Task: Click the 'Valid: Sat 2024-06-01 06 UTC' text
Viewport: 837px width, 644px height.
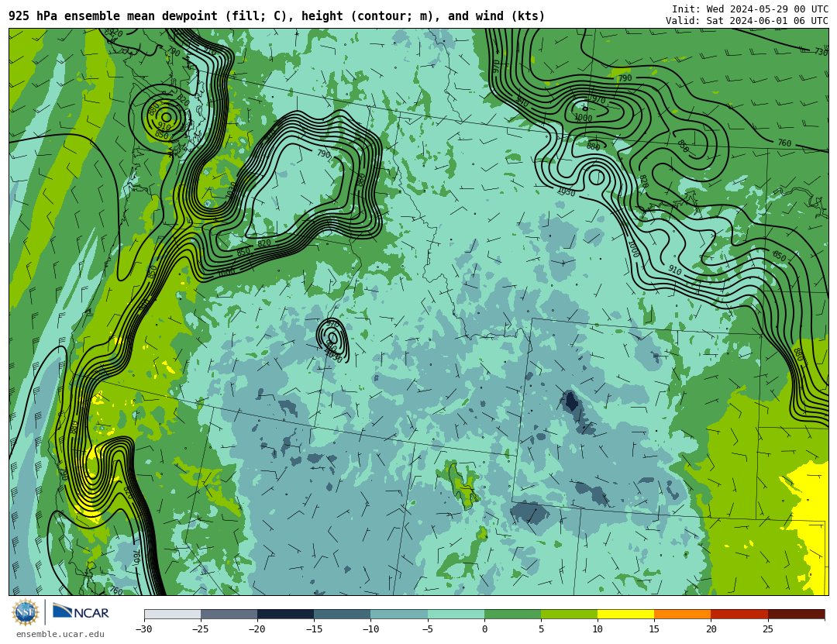Action: point(747,21)
